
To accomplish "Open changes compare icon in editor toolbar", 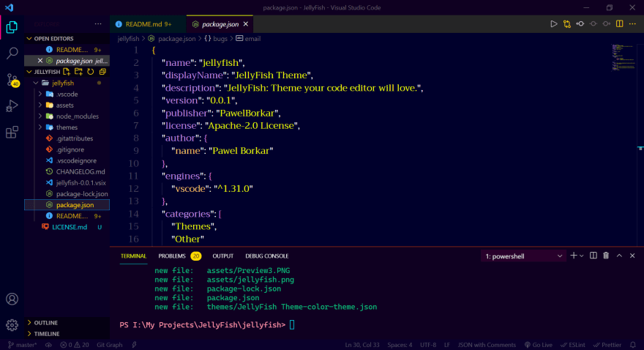I will 566,24.
